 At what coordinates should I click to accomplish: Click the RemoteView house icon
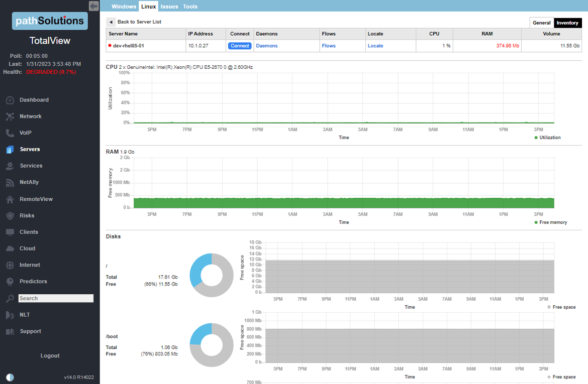(x=10, y=199)
